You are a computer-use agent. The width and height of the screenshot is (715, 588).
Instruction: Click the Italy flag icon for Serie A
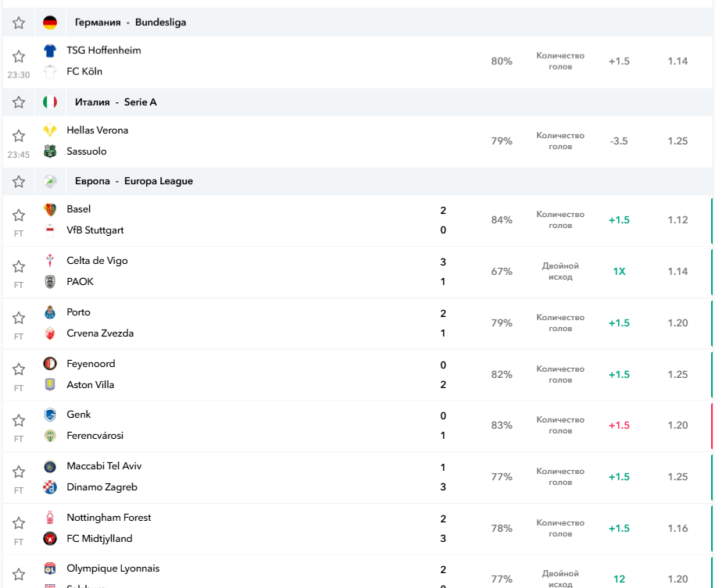(50, 102)
